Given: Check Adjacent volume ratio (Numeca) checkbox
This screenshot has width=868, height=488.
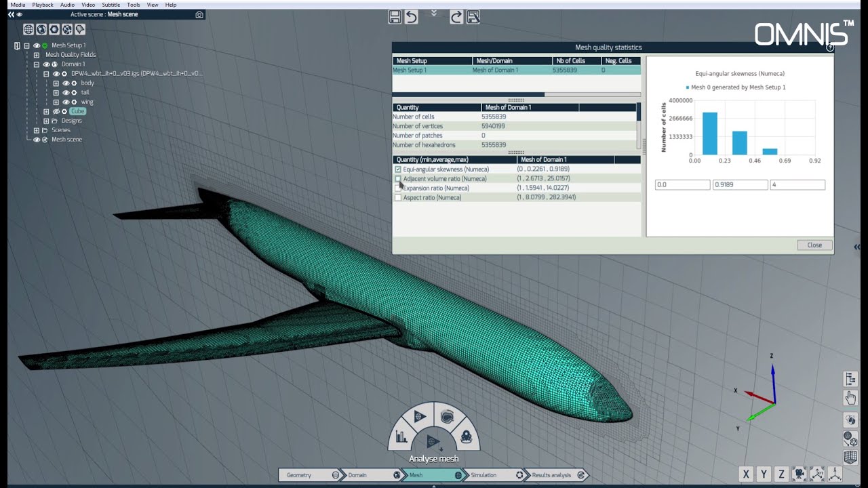Looking at the screenshot, I should point(398,179).
